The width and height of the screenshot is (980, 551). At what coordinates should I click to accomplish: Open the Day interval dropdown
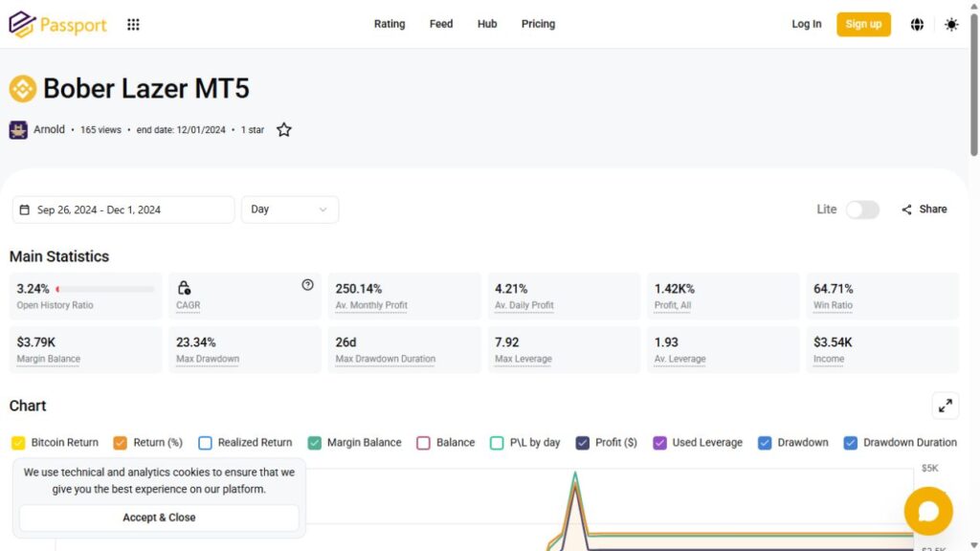(290, 209)
